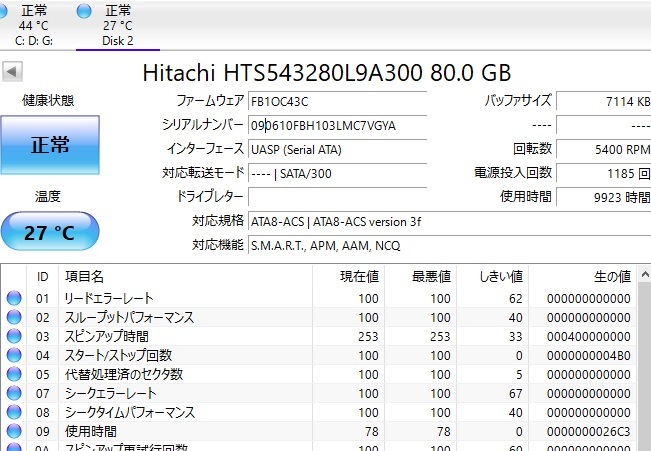Click the standard field ATA8-ACS version 3f
Image resolution: width=651 pixels, height=451 pixels.
pyautogui.click(x=450, y=222)
